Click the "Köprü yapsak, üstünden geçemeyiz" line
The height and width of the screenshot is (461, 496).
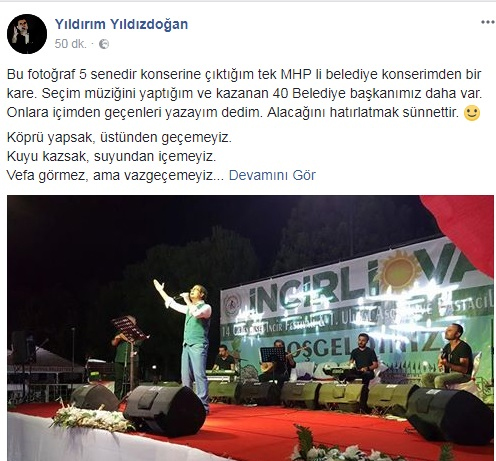point(119,137)
